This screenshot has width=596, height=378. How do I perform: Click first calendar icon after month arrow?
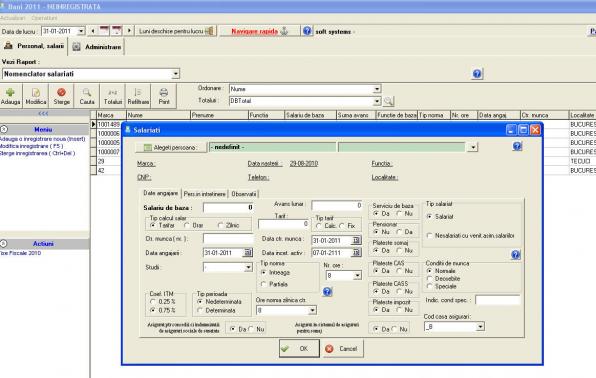click(x=104, y=31)
